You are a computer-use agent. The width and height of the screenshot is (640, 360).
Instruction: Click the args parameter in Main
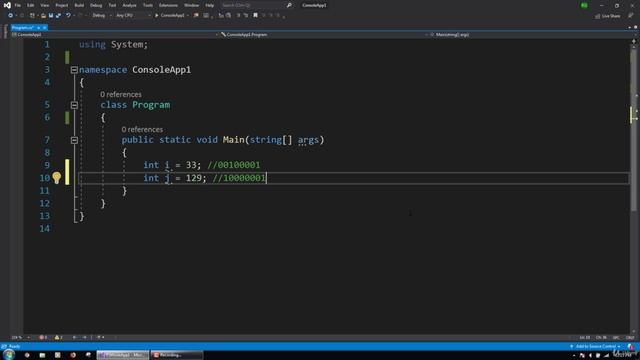click(x=308, y=140)
